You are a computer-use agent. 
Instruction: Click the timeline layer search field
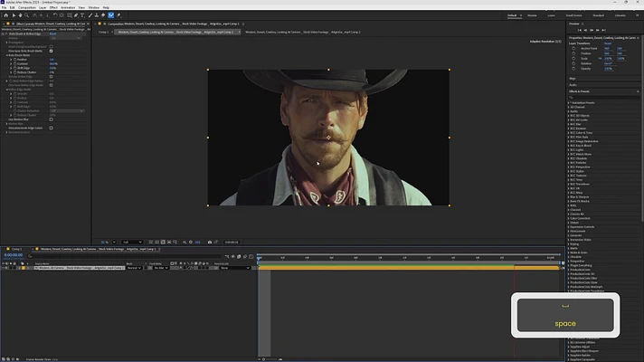click(x=125, y=256)
